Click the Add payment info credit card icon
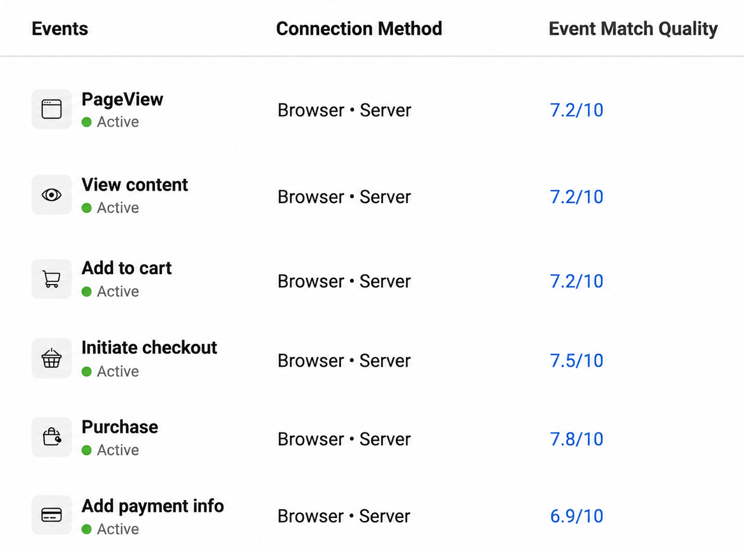 (x=52, y=515)
